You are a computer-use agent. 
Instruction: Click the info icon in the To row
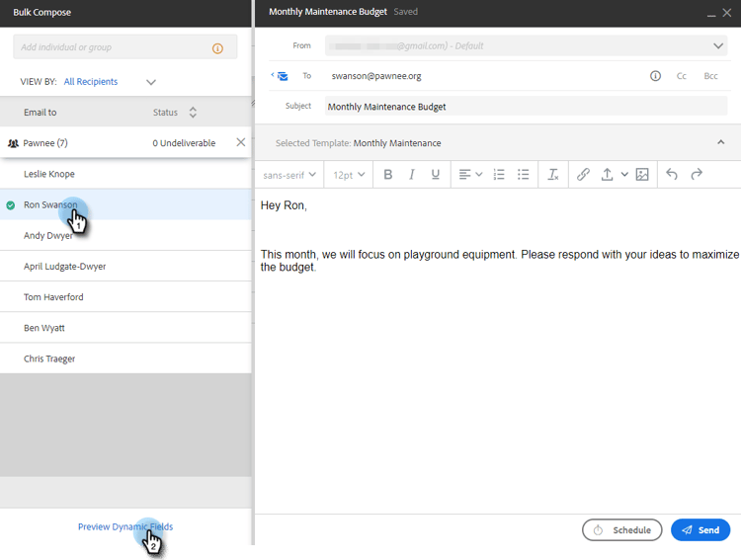[655, 76]
